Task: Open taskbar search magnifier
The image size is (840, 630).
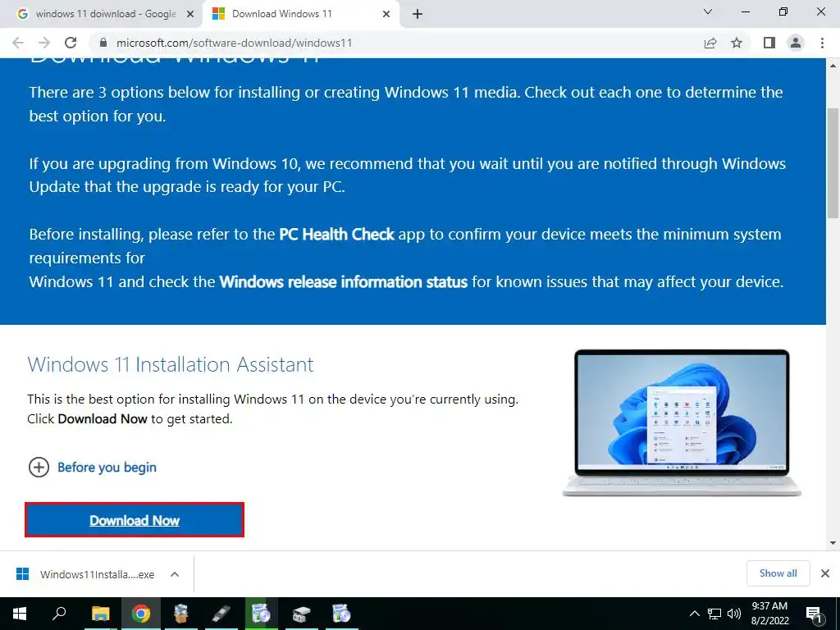Action: point(59,614)
